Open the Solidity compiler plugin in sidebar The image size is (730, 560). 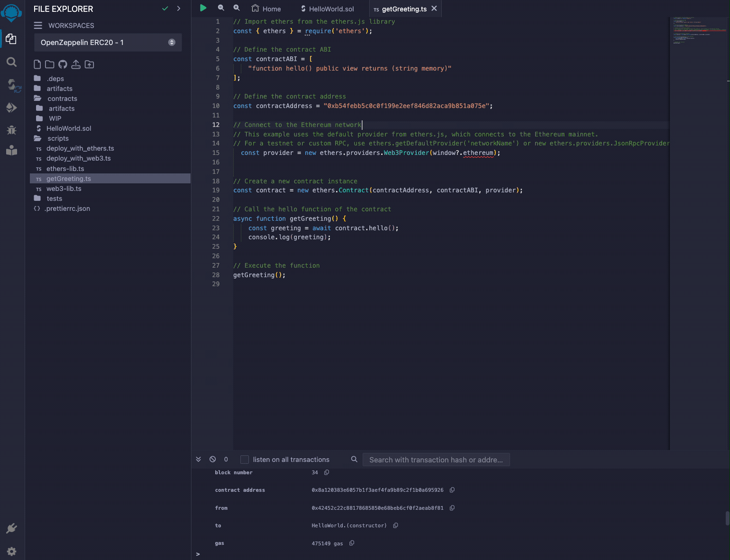coord(12,85)
